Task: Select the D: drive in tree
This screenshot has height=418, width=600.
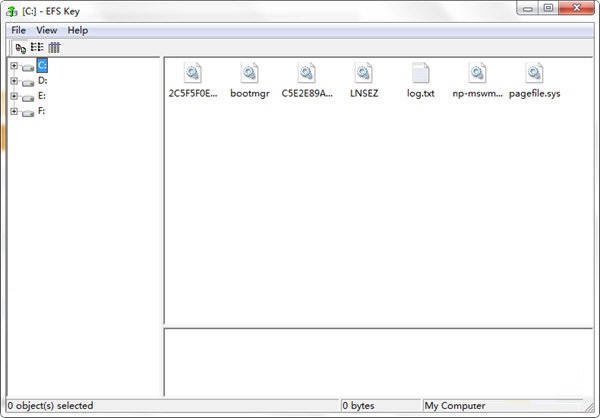Action: tap(42, 81)
